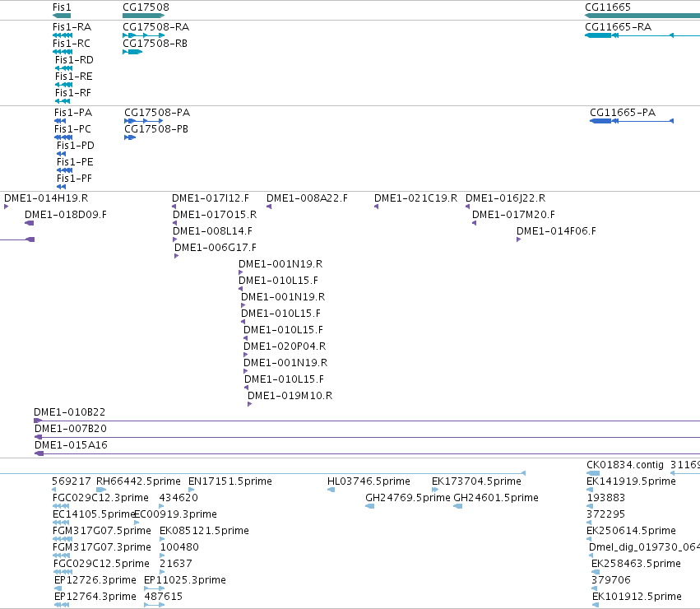700x609 pixels.
Task: Open the EK258463.5prime EST
Action: 636,565
